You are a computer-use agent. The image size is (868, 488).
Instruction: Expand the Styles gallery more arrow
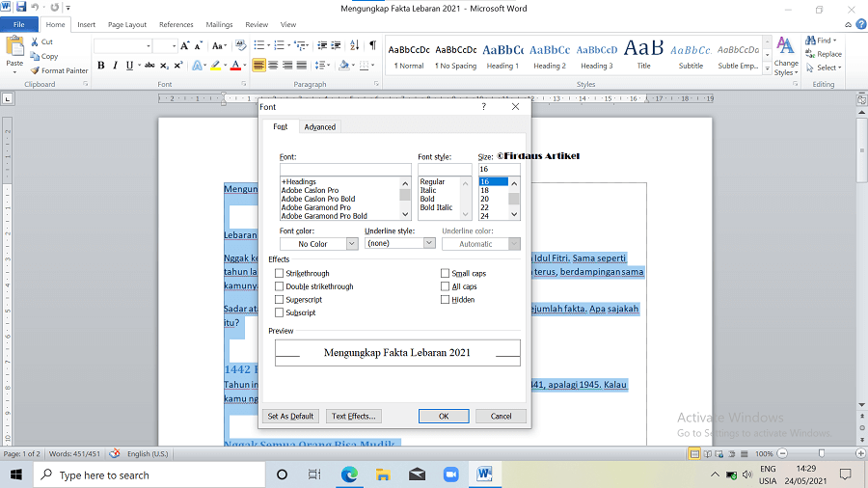click(768, 69)
